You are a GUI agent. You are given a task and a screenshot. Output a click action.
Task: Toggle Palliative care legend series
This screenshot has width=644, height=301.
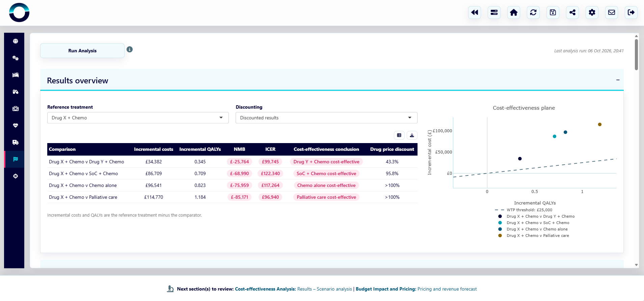click(x=534, y=236)
